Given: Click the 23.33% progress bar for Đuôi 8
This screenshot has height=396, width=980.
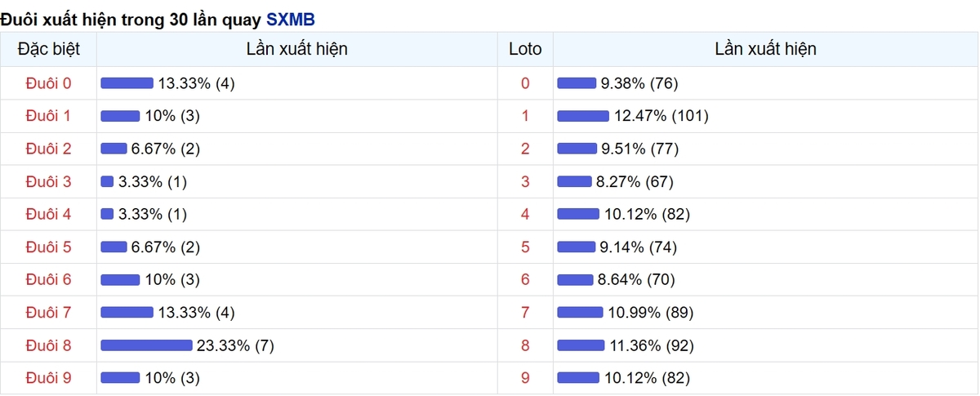Looking at the screenshot, I should pyautogui.click(x=146, y=345).
